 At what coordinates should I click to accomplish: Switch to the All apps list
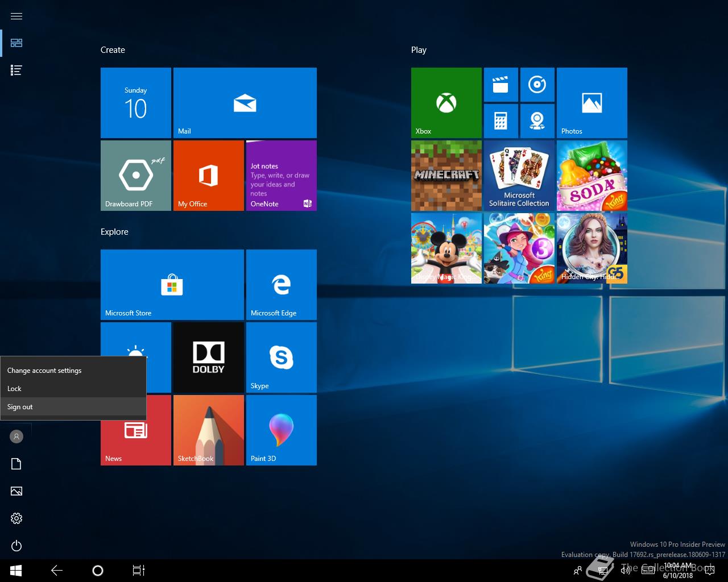(x=16, y=70)
